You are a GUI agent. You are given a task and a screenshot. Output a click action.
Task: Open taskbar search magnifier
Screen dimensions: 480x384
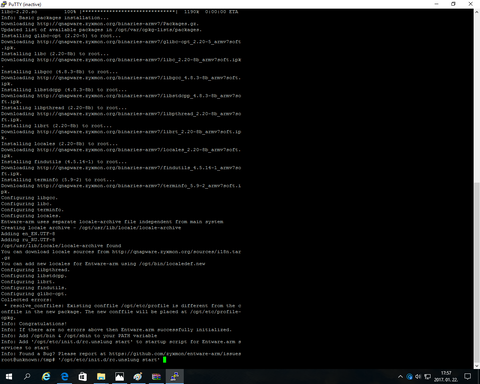click(x=27, y=377)
